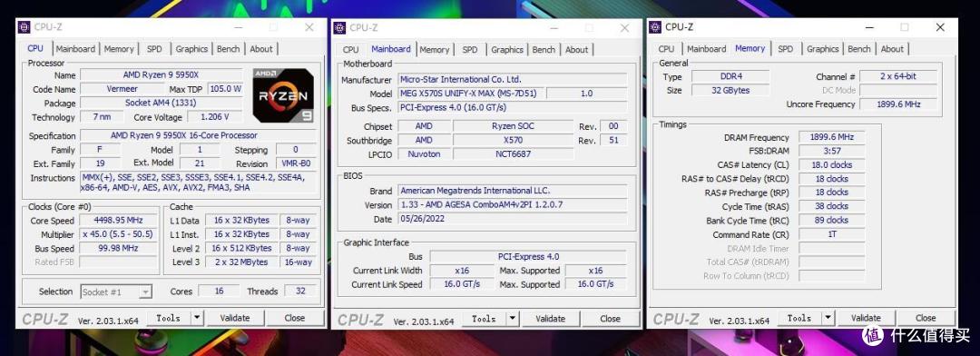
Task: Open SPD tab in left window
Action: tap(154, 49)
